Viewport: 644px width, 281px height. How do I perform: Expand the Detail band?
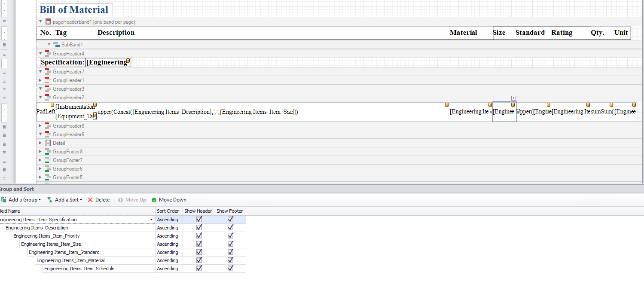[40, 143]
